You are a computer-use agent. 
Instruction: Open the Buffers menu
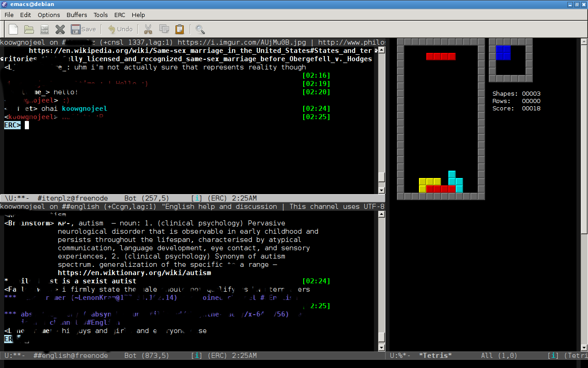(x=77, y=15)
